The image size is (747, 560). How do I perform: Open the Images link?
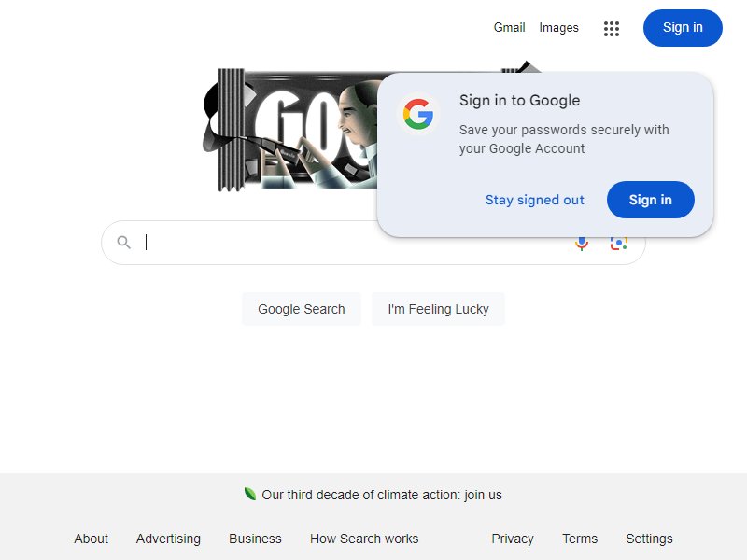pyautogui.click(x=558, y=28)
